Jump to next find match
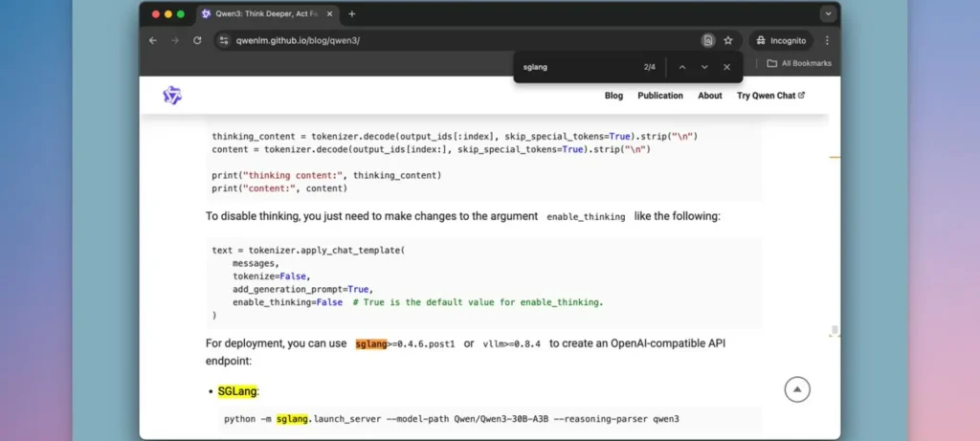The height and width of the screenshot is (441, 980). tap(704, 67)
